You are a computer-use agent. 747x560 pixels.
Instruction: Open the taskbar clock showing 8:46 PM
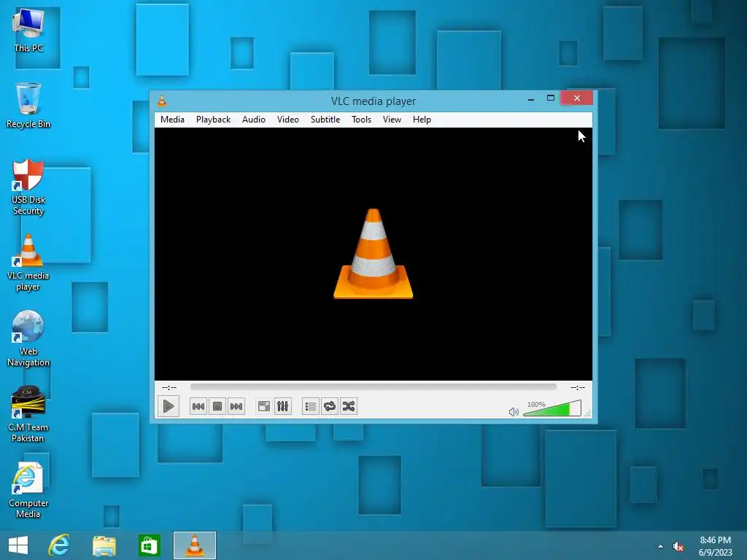[x=715, y=546]
